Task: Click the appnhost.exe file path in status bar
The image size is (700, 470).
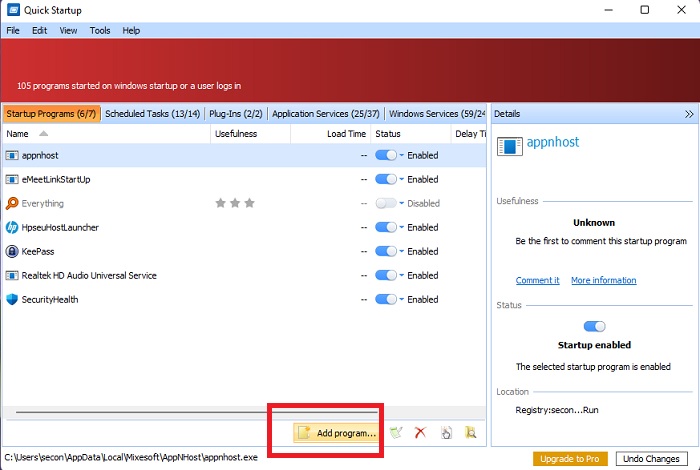Action: pyautogui.click(x=131, y=458)
